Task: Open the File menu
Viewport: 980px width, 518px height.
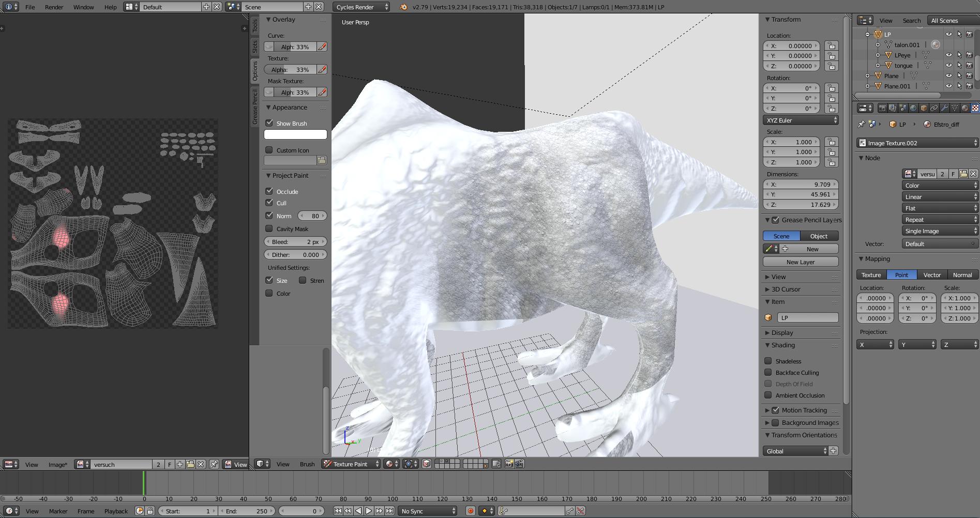Action: [30, 7]
